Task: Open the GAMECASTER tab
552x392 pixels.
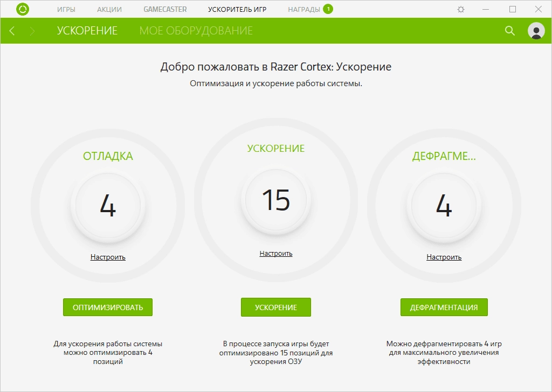Action: pyautogui.click(x=165, y=10)
